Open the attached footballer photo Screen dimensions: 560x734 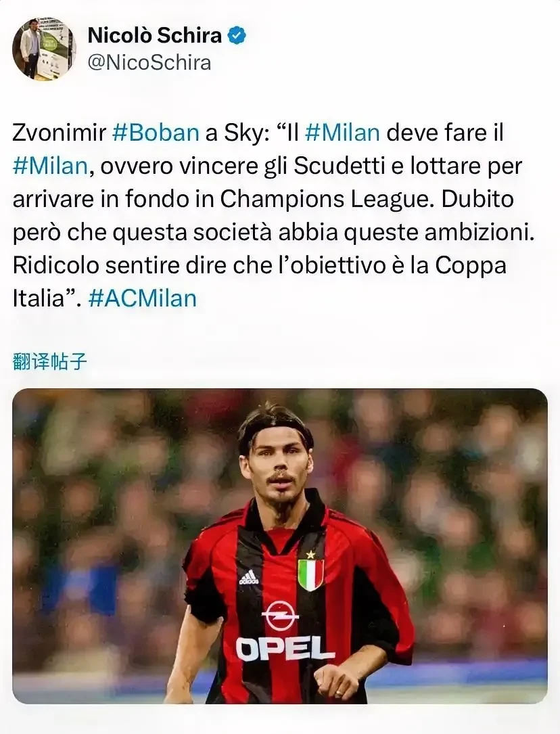point(280,546)
